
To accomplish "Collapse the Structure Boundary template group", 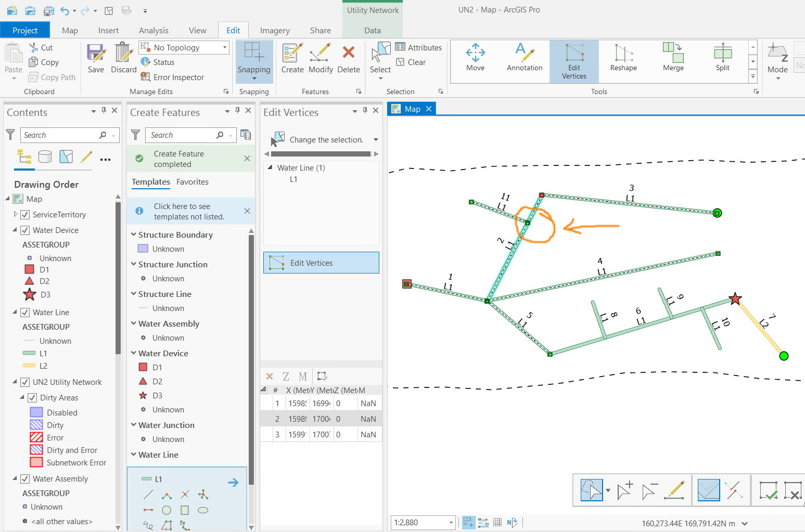I will pos(134,235).
